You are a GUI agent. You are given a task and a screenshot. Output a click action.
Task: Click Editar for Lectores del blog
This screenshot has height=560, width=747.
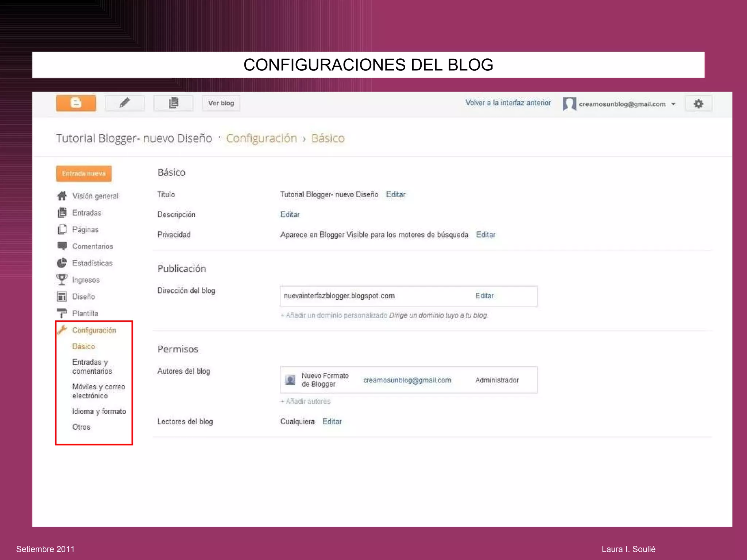(332, 421)
